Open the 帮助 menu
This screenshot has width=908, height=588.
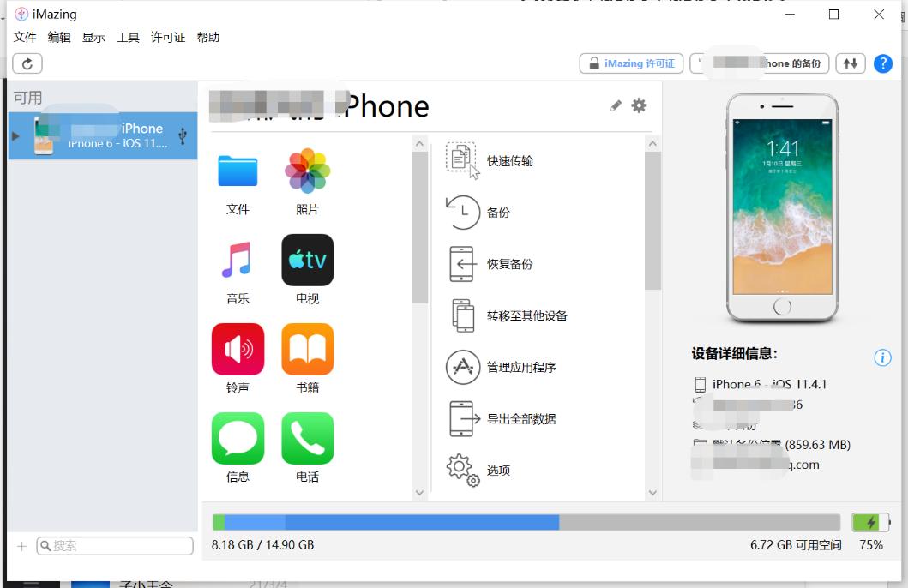207,37
